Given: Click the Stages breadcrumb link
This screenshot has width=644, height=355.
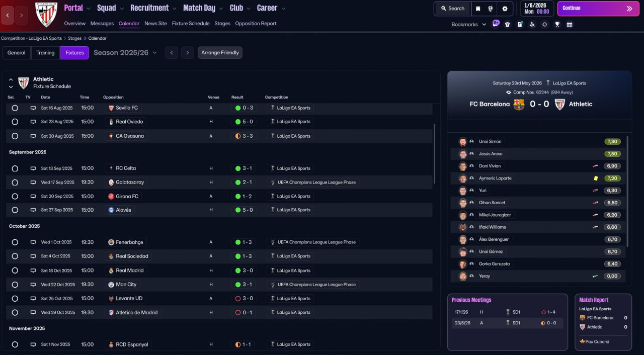Looking at the screenshot, I should [74, 38].
